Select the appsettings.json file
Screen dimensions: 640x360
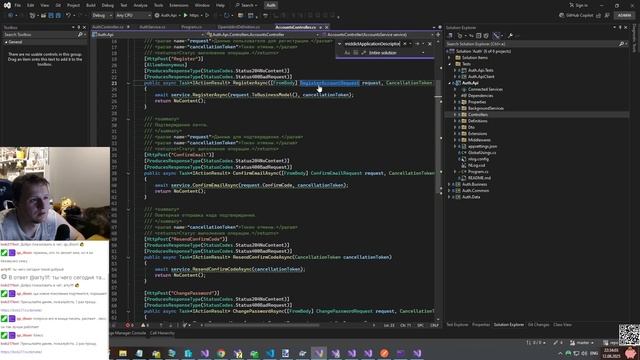click(482, 146)
